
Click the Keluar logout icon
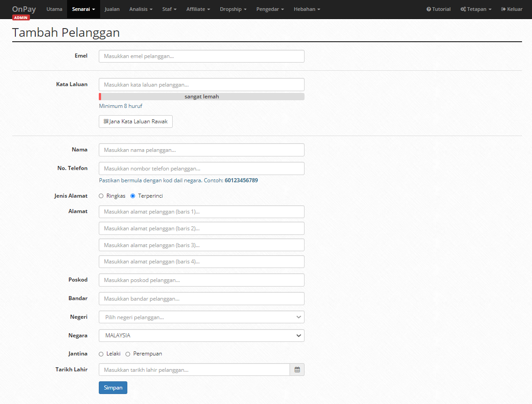point(503,9)
